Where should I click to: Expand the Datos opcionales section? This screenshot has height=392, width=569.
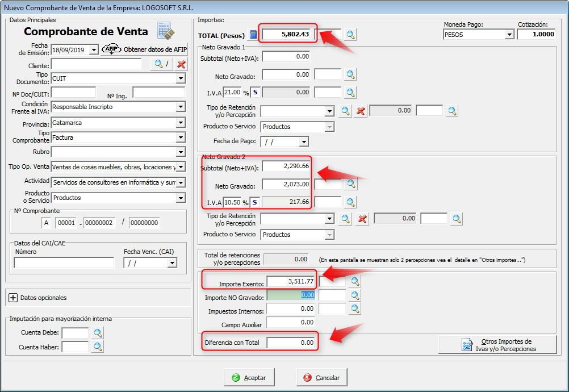pos(13,298)
